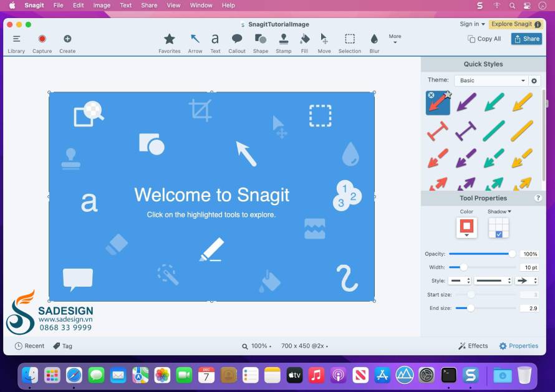Toggle the Properties panel

tap(519, 346)
